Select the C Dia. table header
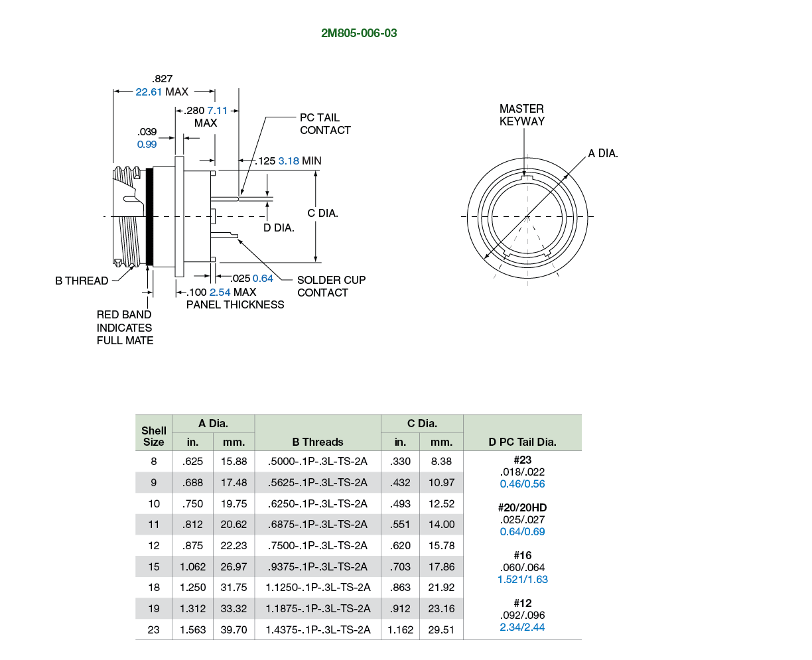The height and width of the screenshot is (660, 812). click(x=422, y=423)
